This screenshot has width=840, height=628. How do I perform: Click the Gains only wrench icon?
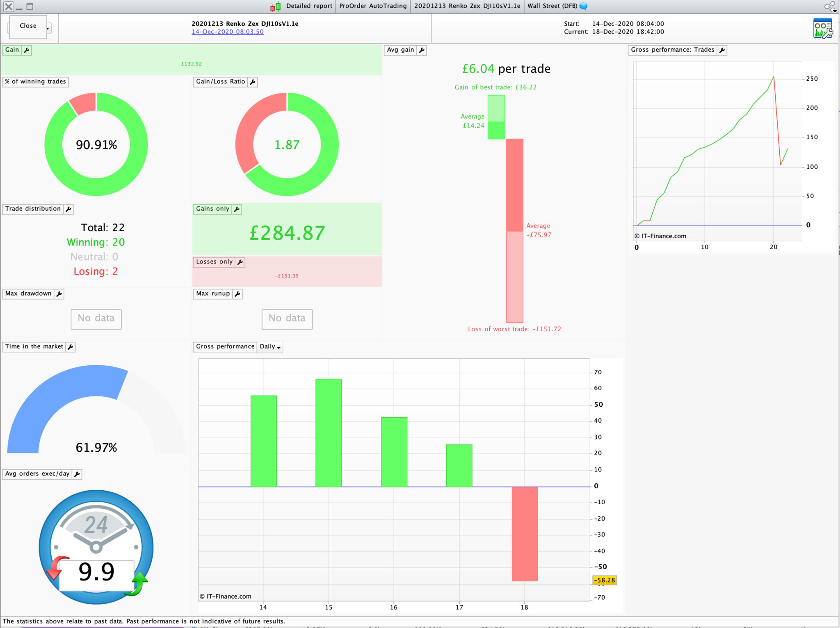pos(237,209)
